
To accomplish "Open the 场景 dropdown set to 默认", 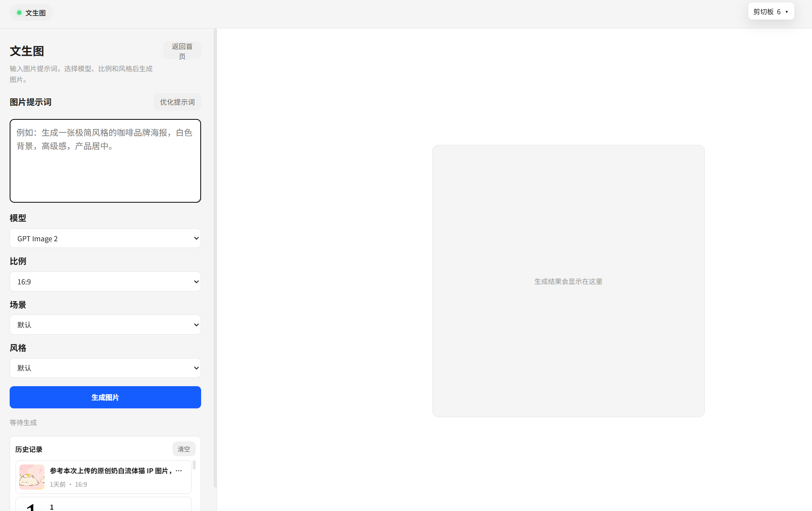I will click(105, 325).
